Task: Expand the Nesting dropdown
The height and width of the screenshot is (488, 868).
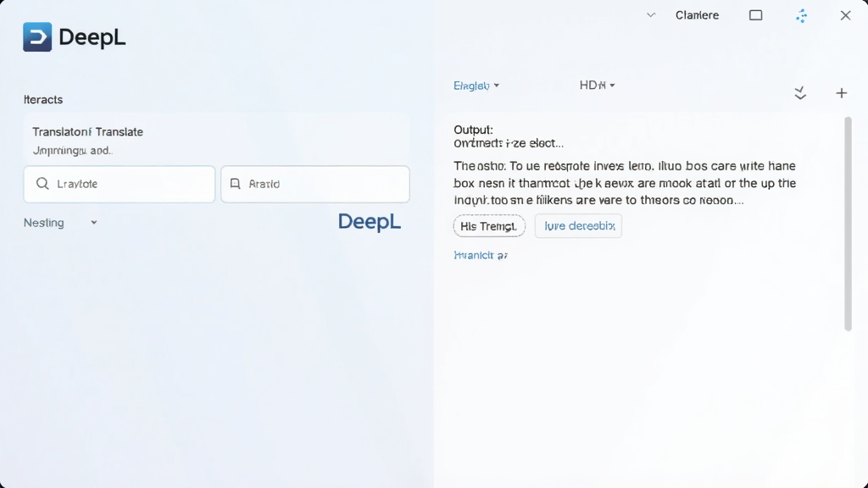Action: point(60,223)
